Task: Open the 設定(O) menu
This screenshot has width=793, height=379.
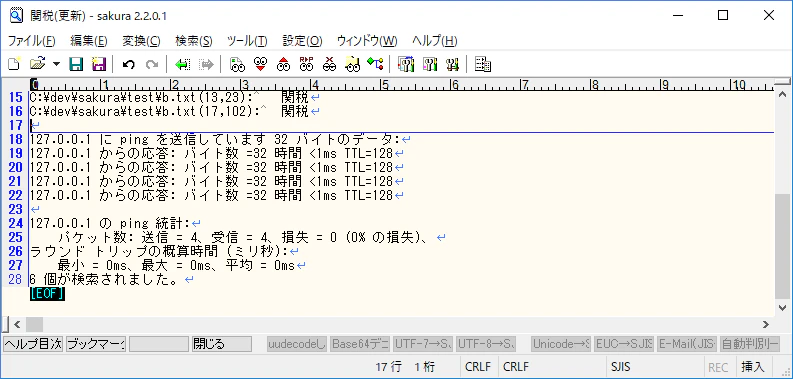Action: [302, 41]
